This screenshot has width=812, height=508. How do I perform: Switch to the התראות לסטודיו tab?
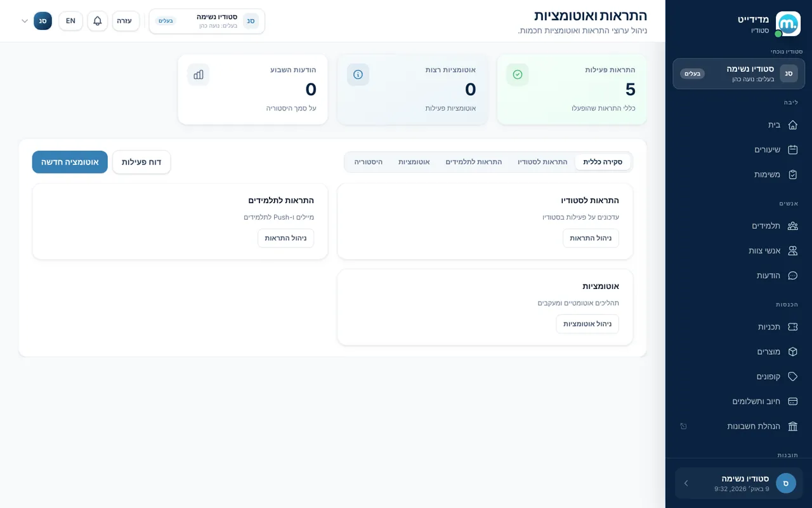[542, 162]
